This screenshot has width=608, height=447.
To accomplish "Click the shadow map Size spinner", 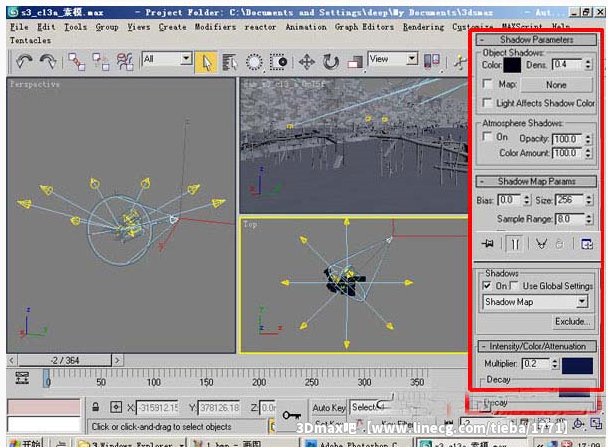I will (x=589, y=200).
